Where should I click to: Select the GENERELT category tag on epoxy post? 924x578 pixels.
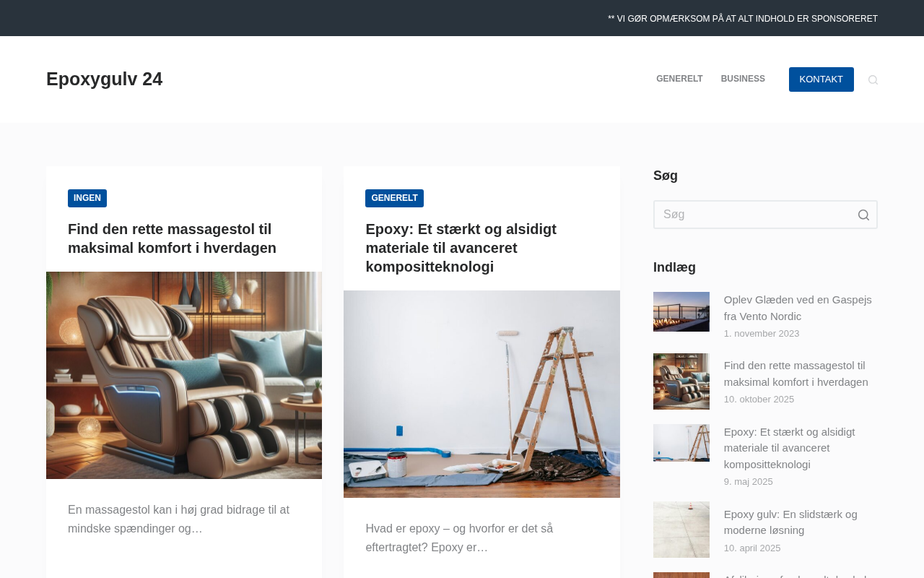(x=394, y=198)
